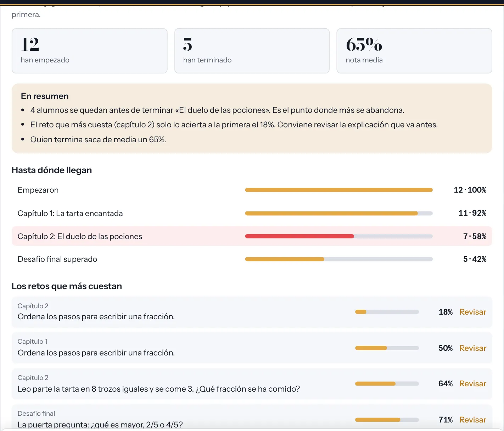Click the 'Los retos que más cuestan' heading
This screenshot has width=504, height=431.
[67, 286]
